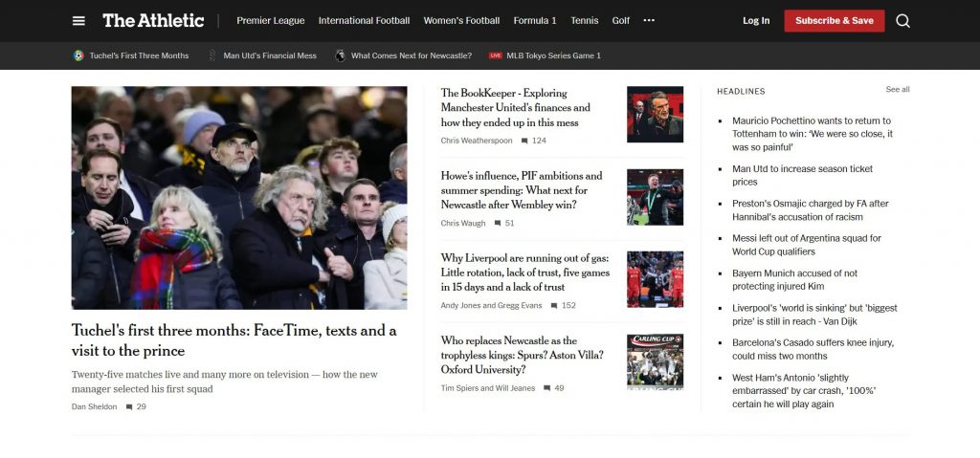Open the Tuchel's first three months headline
Viewport: 980px width, 458px height.
(x=234, y=340)
